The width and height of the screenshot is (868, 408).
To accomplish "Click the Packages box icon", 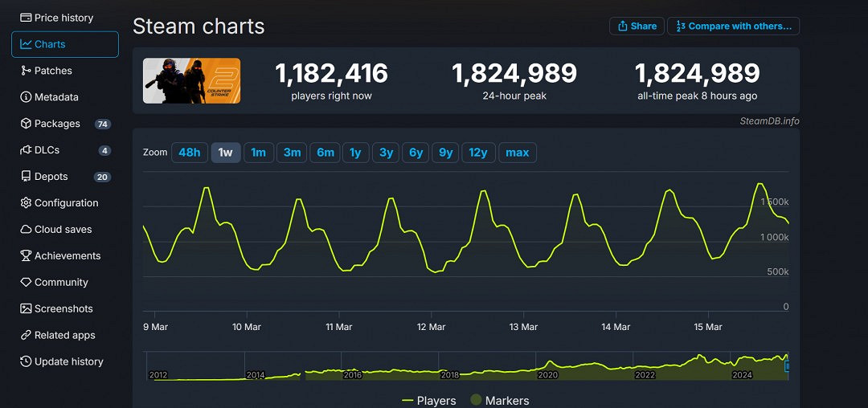I will tap(26, 124).
